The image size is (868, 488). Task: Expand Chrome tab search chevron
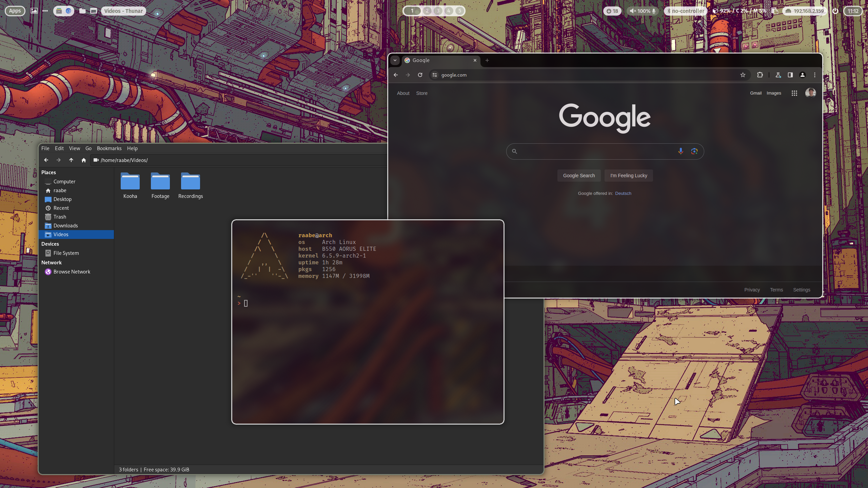[395, 60]
